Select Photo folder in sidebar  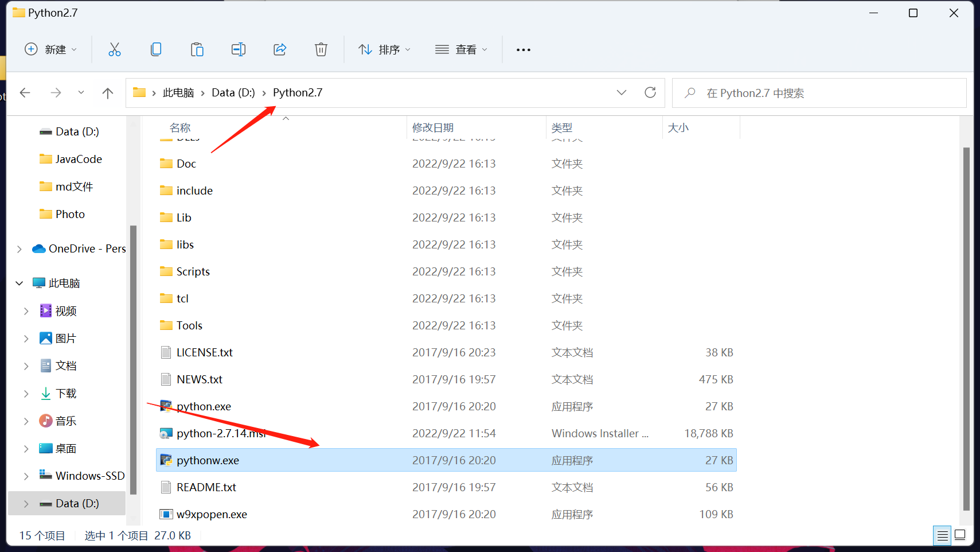71,214
